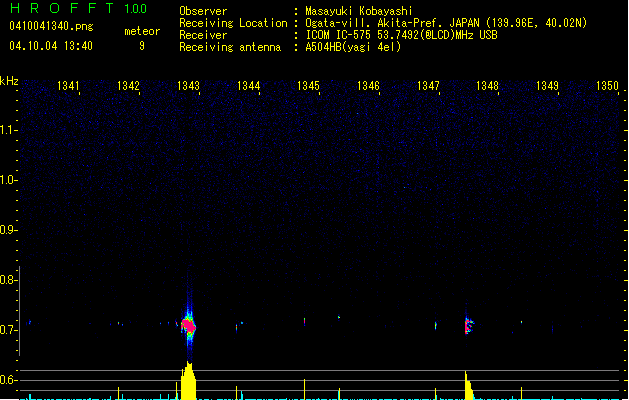629x400 pixels.
Task: Click the strong meteor echo near 1343
Action: tap(188, 324)
